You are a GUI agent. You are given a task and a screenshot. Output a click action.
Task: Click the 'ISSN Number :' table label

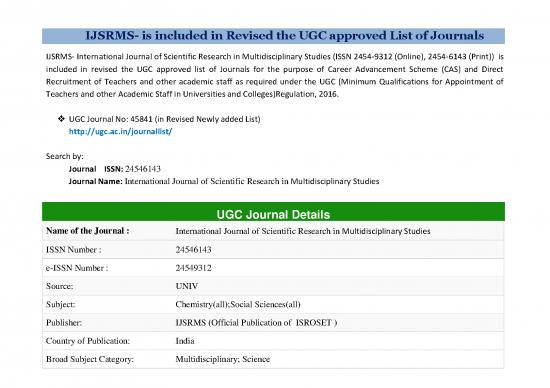click(74, 250)
